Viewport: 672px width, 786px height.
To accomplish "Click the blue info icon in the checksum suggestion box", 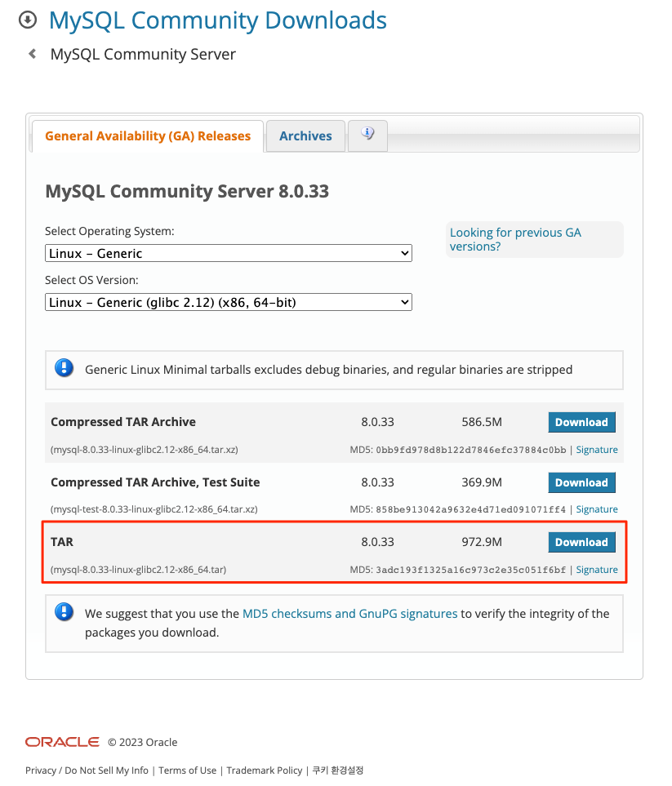I will [x=64, y=611].
